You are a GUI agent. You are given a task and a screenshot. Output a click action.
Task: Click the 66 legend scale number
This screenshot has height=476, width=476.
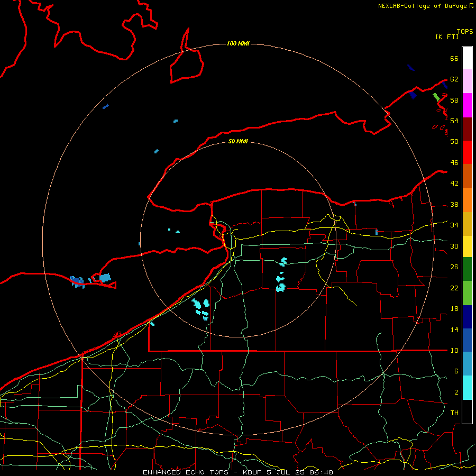pyautogui.click(x=454, y=58)
